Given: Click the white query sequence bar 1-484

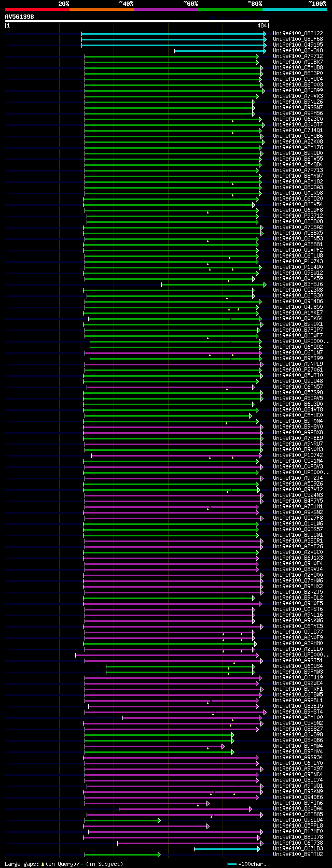Looking at the screenshot, I should coord(137,22).
